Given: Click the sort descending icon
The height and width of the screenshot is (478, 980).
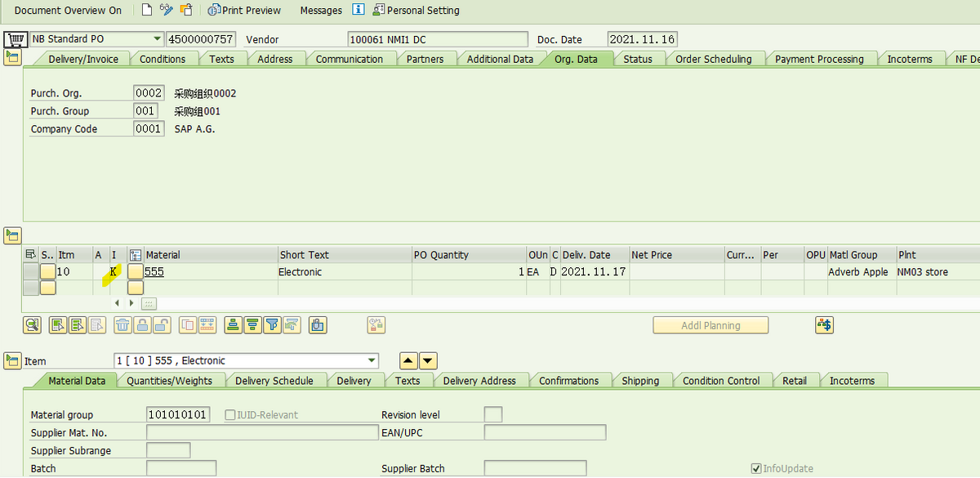Looking at the screenshot, I should [x=252, y=325].
